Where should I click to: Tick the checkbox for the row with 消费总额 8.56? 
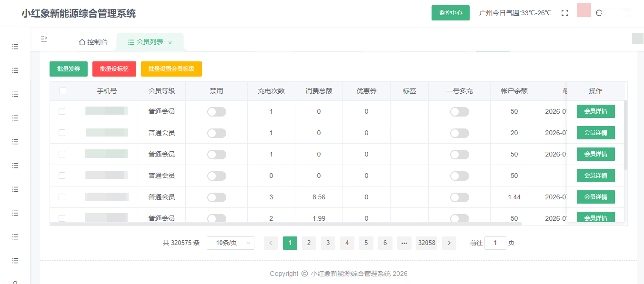point(62,197)
